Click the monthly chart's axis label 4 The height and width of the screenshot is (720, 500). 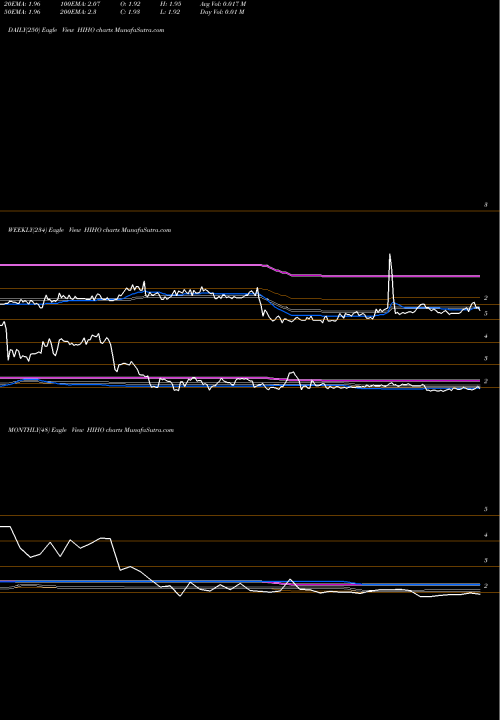[486, 535]
